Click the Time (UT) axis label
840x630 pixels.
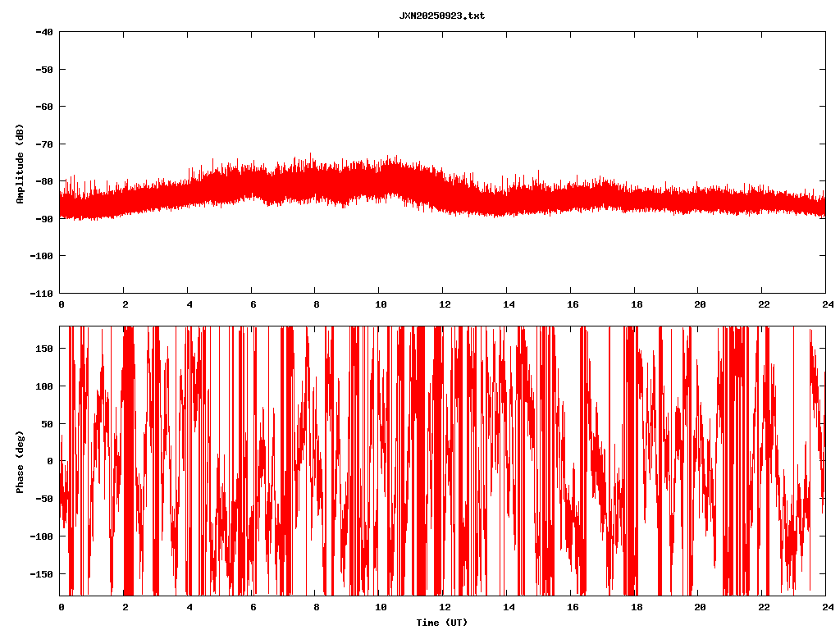441,623
